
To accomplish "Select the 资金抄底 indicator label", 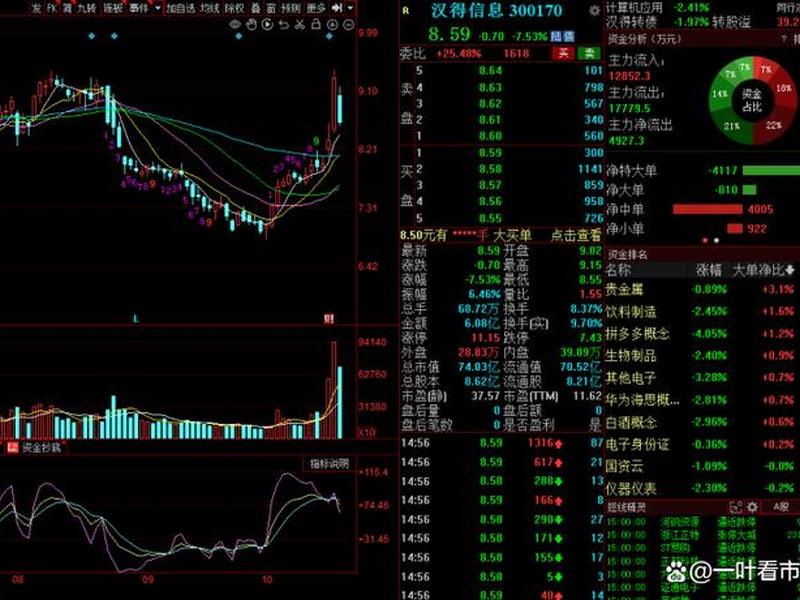I will 42,447.
